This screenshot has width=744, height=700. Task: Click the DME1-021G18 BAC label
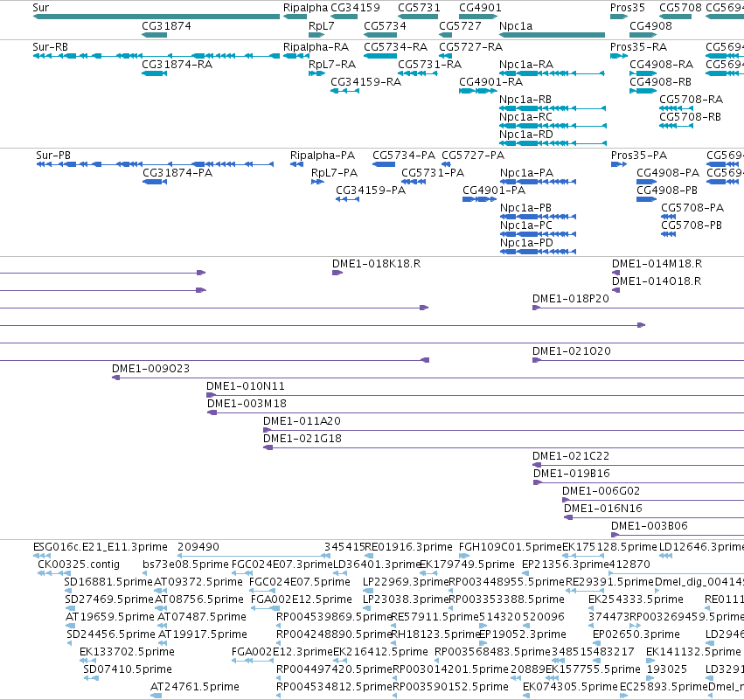click(302, 438)
